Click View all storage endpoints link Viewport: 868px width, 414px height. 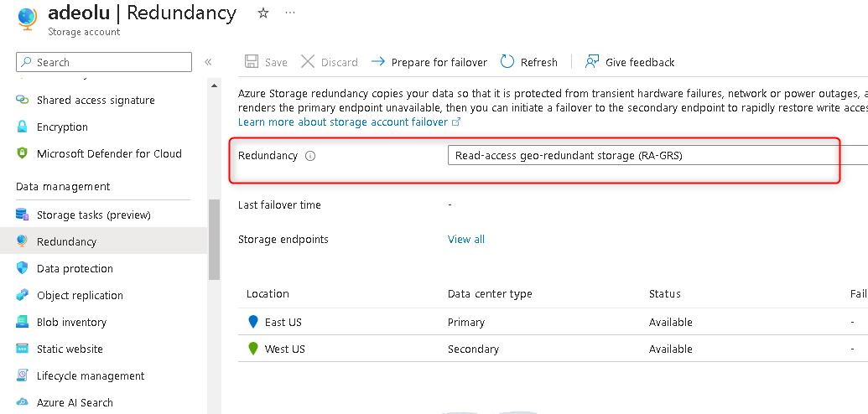click(x=466, y=239)
